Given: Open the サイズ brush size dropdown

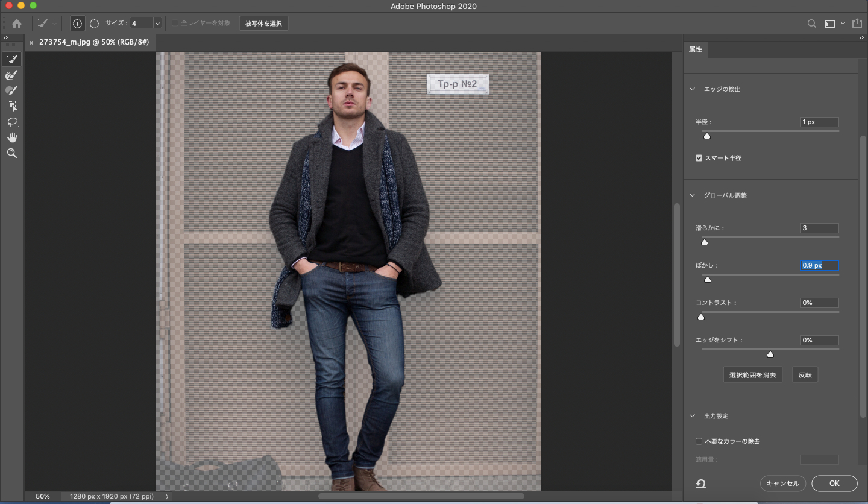Looking at the screenshot, I should point(157,24).
